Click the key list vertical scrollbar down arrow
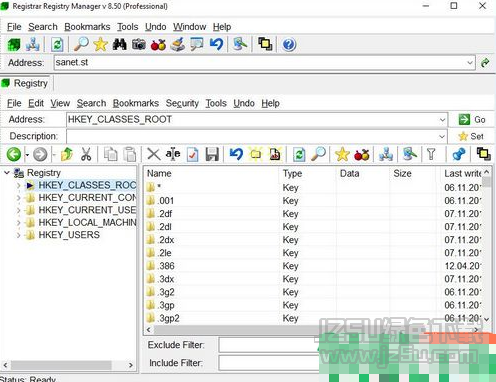Viewport: 496px width, 382px height. [x=486, y=319]
